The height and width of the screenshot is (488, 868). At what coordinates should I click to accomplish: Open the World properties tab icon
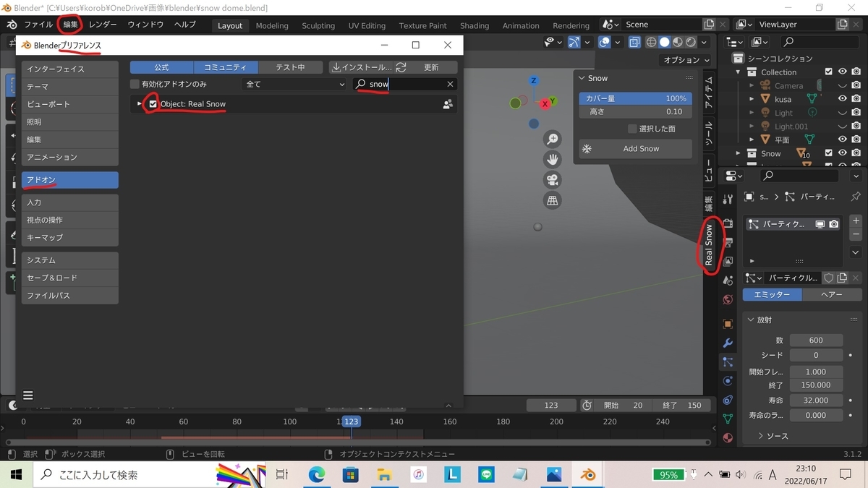coord(728,299)
